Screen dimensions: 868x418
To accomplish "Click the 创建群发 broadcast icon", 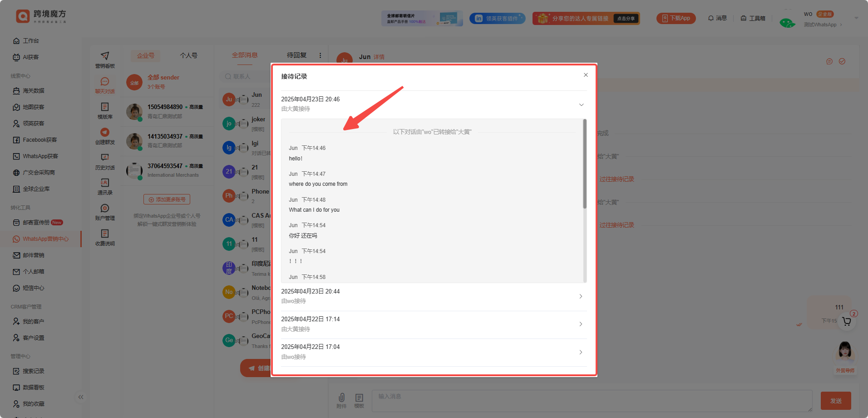I will point(105,133).
